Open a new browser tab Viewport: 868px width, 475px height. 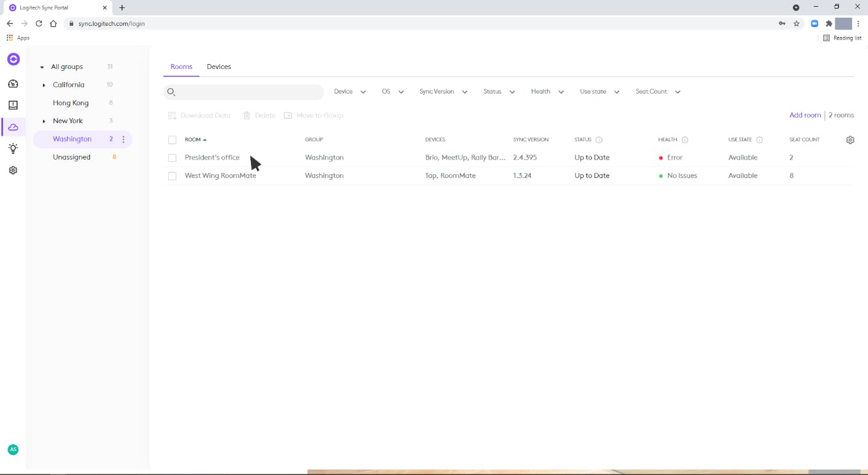pyautogui.click(x=122, y=7)
